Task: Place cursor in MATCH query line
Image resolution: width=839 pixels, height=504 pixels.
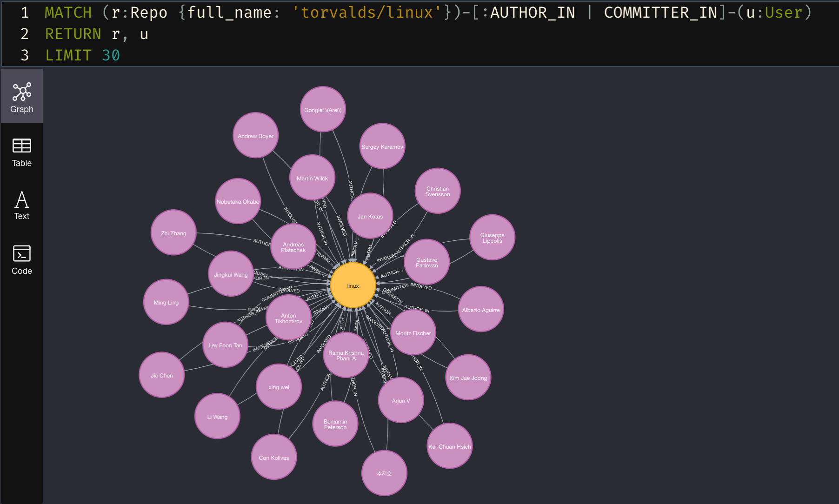Action: pos(428,13)
